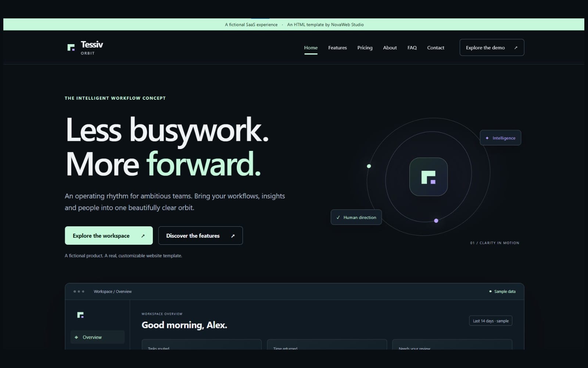Screen dimensions: 588x368
Task: Click the Explore the workspace button
Action: click(x=109, y=236)
